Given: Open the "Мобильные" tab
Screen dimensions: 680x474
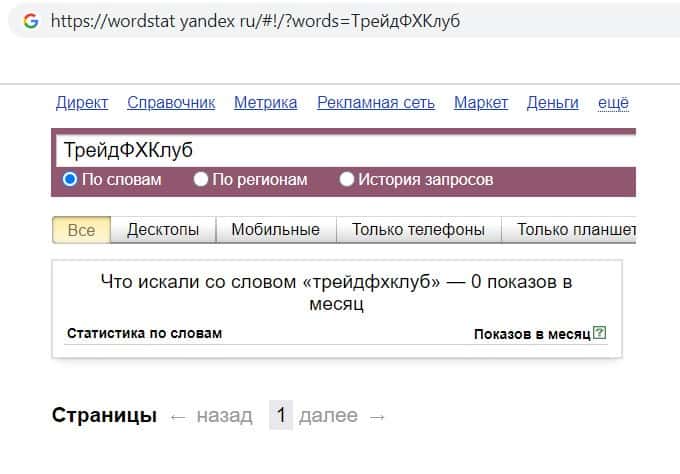Looking at the screenshot, I should (275, 230).
